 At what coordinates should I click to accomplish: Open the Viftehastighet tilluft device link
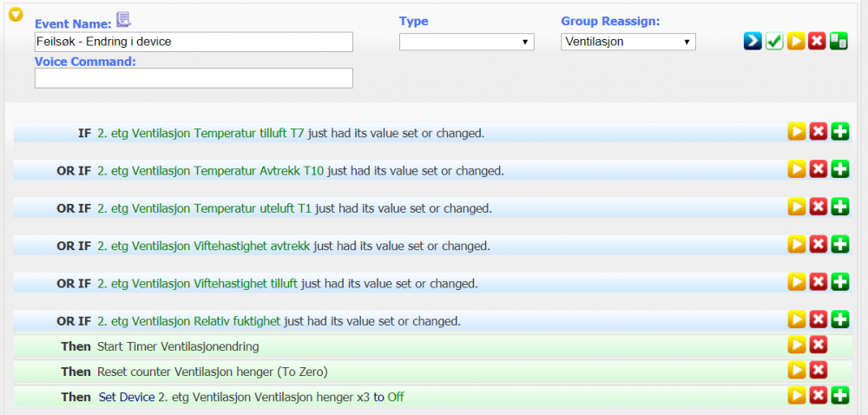197,284
